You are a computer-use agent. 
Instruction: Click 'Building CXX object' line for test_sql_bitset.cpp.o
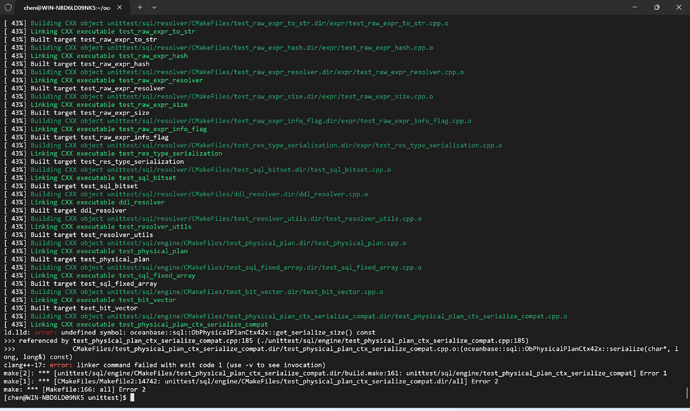click(197, 170)
